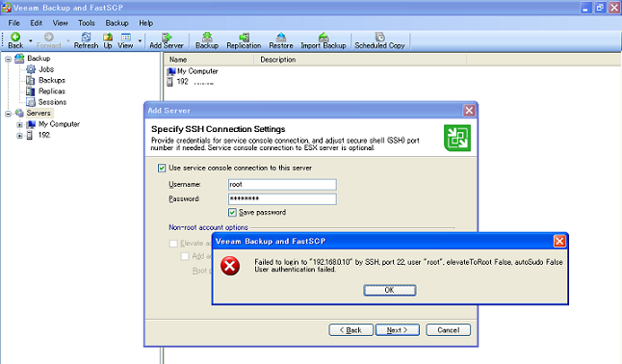Screen dimensions: 622x364
Task: Select the 192 server in the tree
Action: [x=44, y=136]
